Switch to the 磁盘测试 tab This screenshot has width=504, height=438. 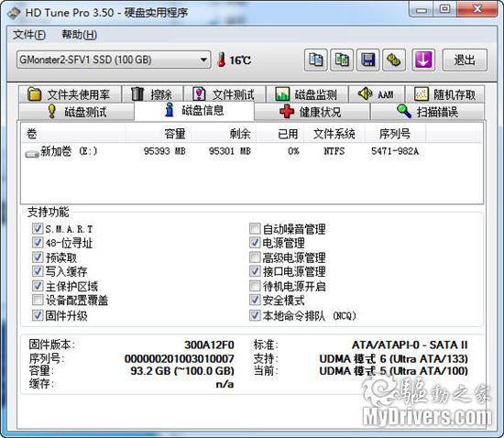(x=76, y=112)
